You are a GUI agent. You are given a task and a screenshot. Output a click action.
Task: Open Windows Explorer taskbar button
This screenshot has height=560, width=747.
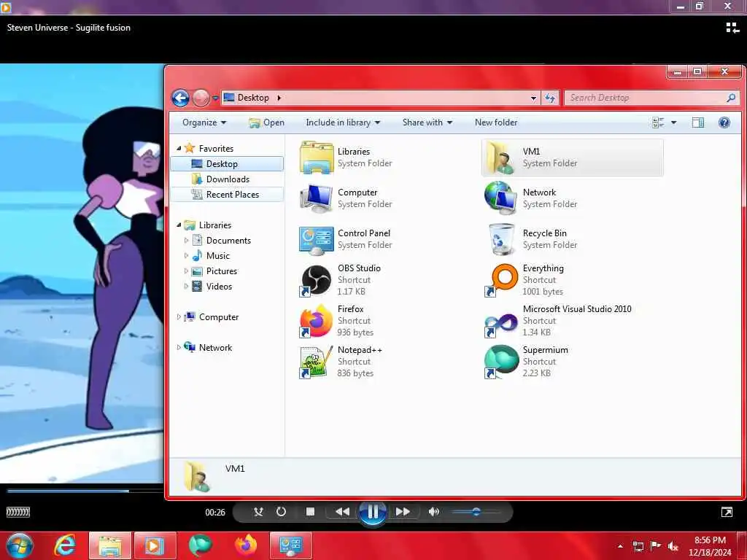(109, 545)
